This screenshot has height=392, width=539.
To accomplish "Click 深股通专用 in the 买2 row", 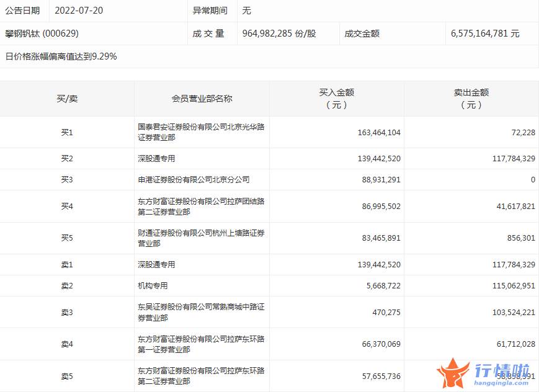I will 156,159.
